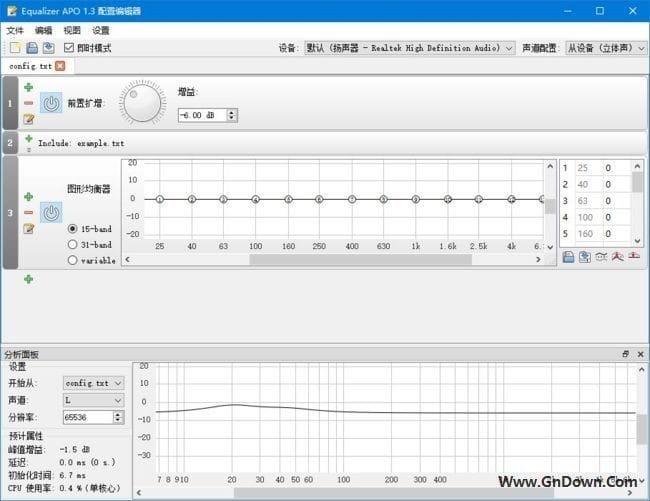Click the band node at 1k
The image size is (650, 501).
click(416, 199)
